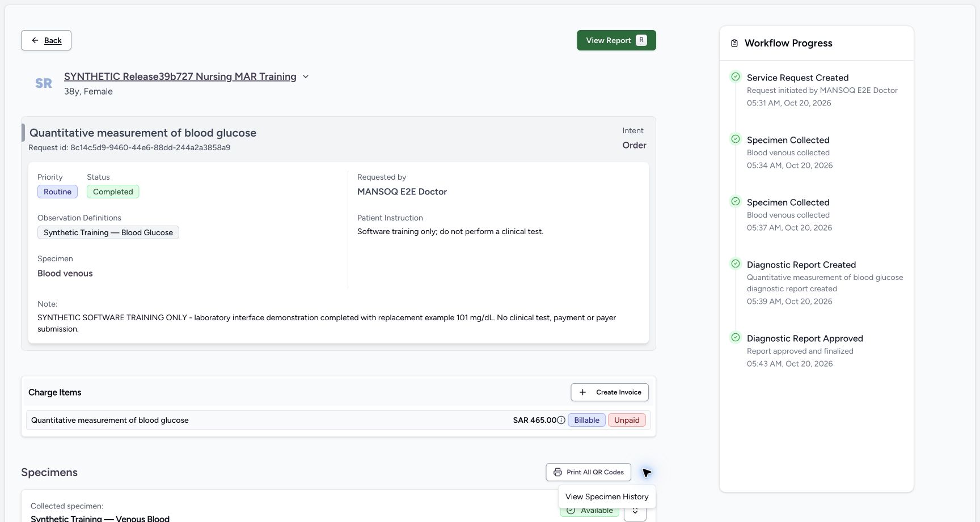Click the Service Request Created step title
980x522 pixels.
(x=797, y=78)
